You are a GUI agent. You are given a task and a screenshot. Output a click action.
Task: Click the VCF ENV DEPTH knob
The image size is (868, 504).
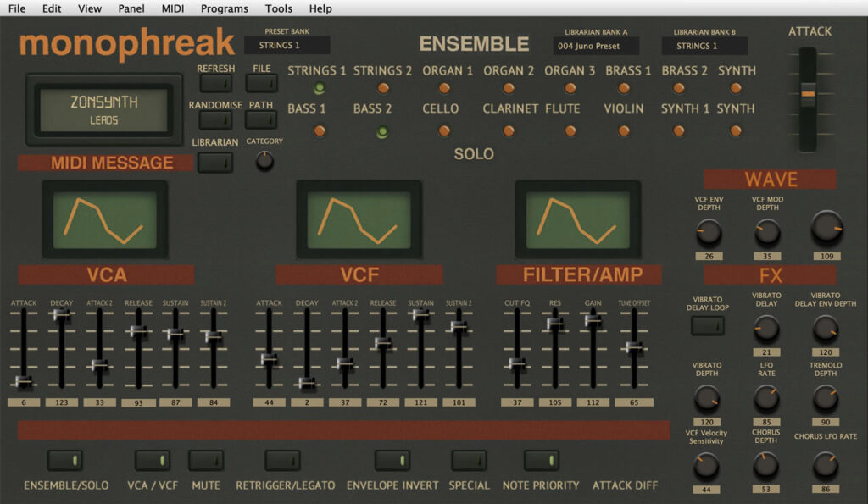pos(709,231)
